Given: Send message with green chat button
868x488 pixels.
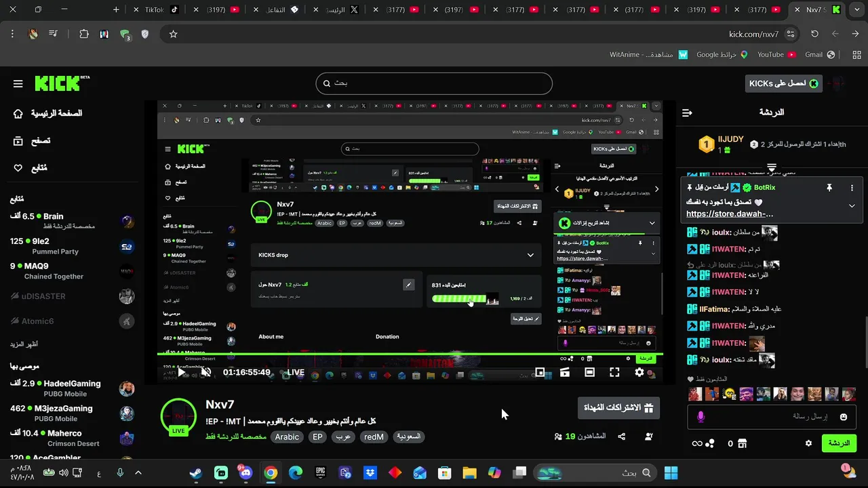Looking at the screenshot, I should point(839,443).
